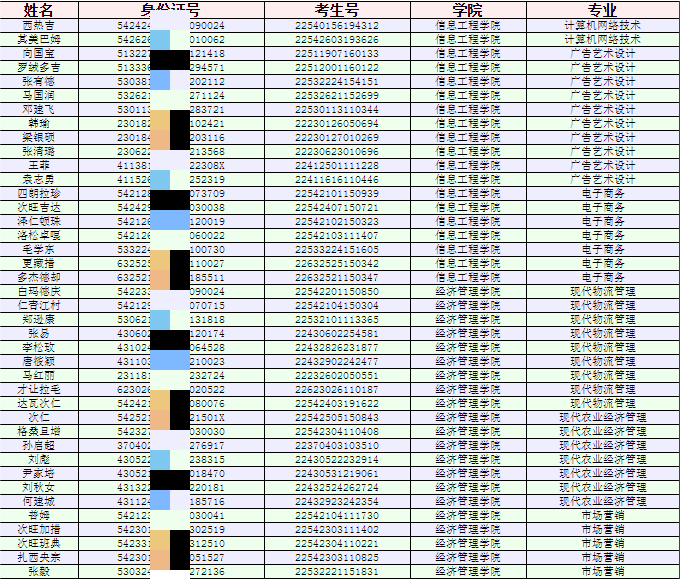Click the name cell 普姆
This screenshot has height=581, width=680.
39,515
